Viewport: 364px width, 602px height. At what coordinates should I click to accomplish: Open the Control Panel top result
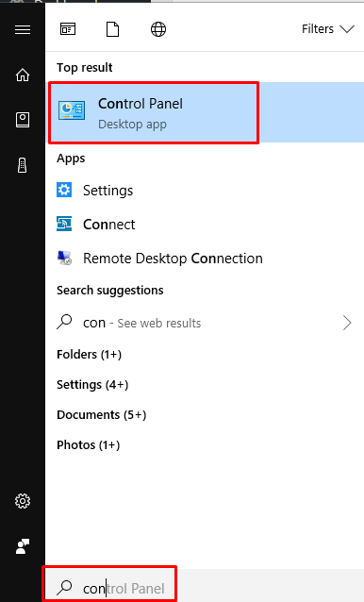coord(205,112)
